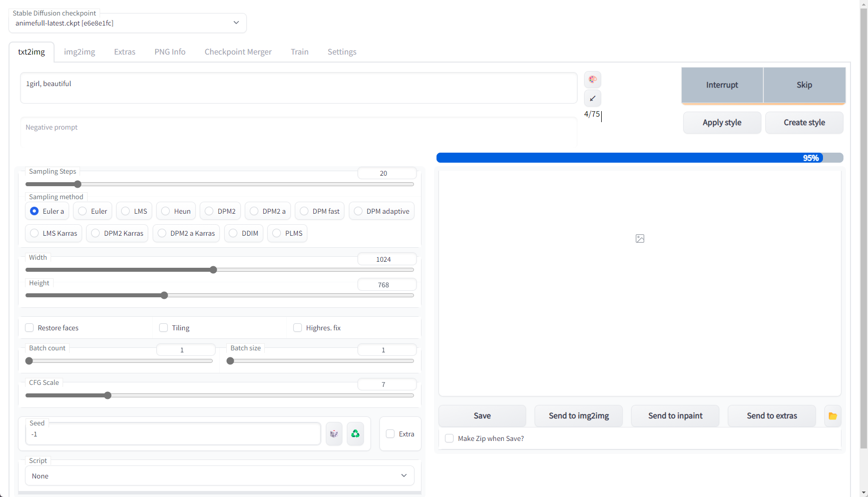The image size is (868, 497).
Task: Select the Heun sampling method
Action: click(x=176, y=211)
